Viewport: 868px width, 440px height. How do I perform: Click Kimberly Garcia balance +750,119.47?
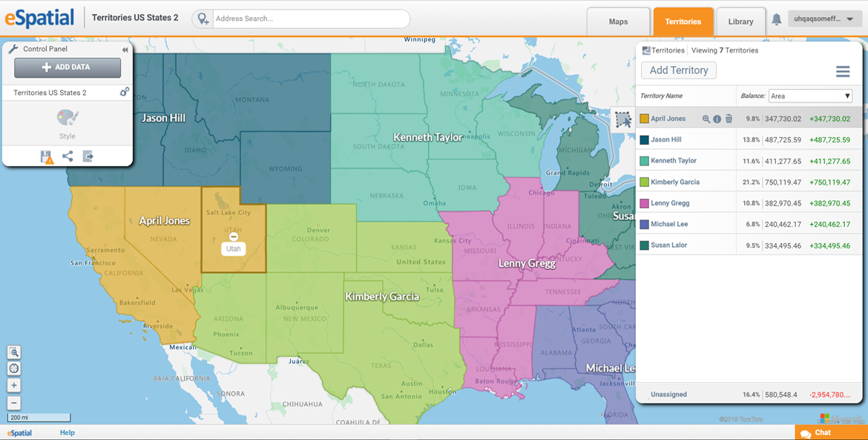pos(830,182)
